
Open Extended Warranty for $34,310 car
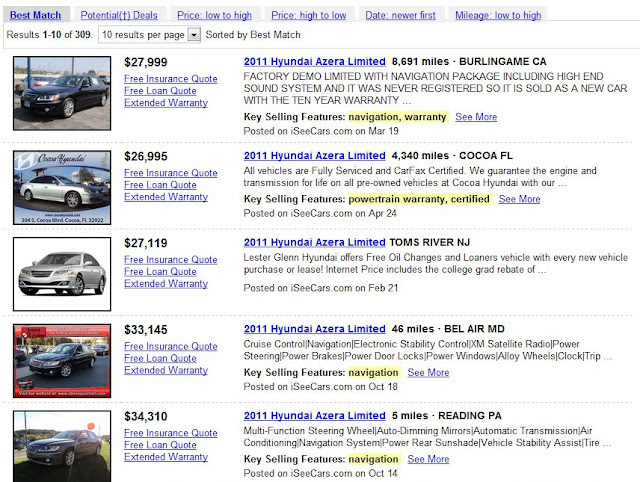[166, 457]
